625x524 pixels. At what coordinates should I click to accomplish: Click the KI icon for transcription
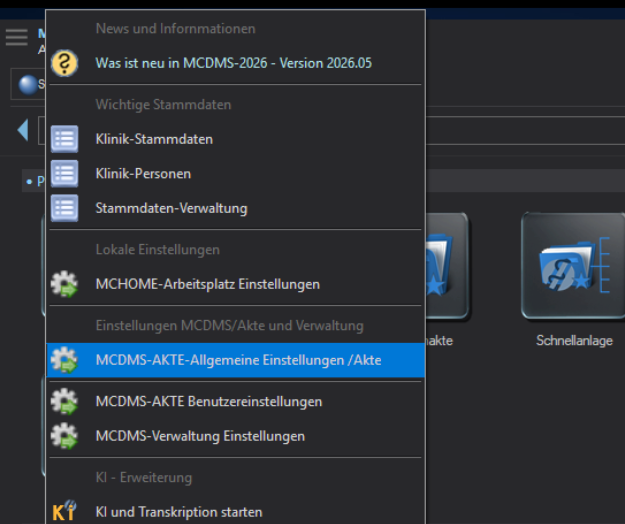pos(64,511)
